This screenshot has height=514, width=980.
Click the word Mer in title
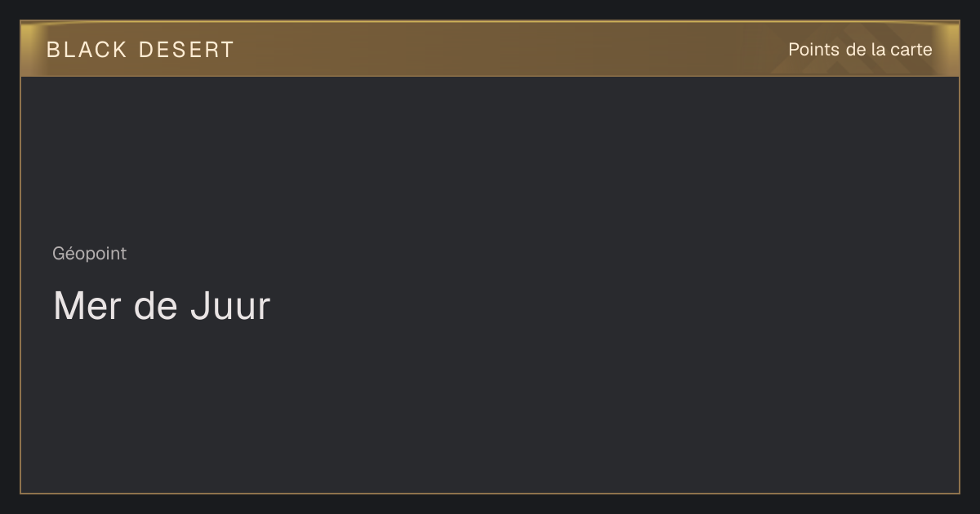click(87, 306)
